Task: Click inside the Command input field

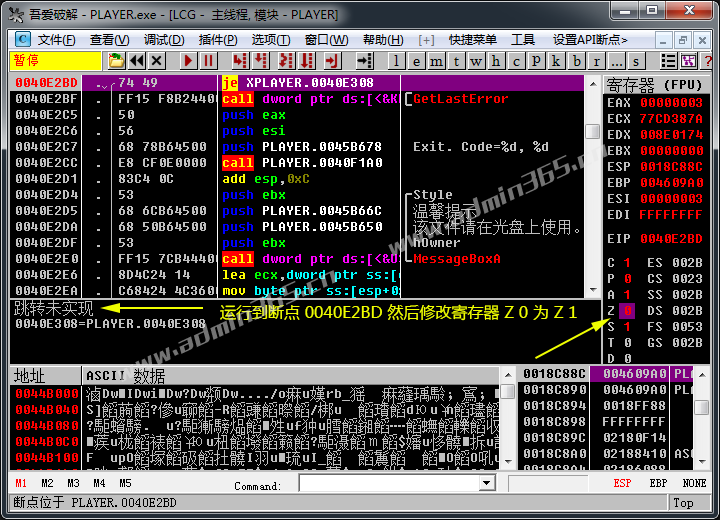Action: click(389, 483)
